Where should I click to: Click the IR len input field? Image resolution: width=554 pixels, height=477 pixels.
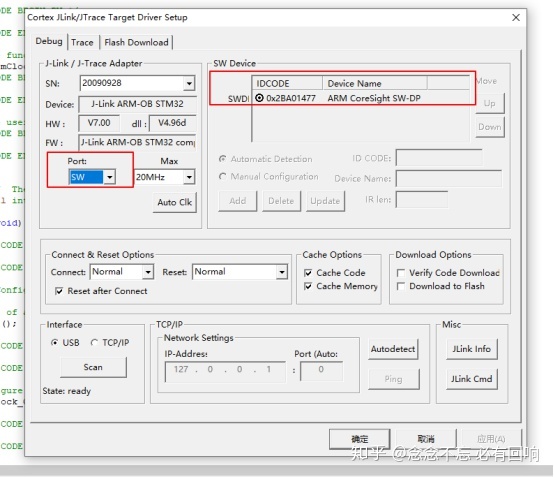[422, 200]
